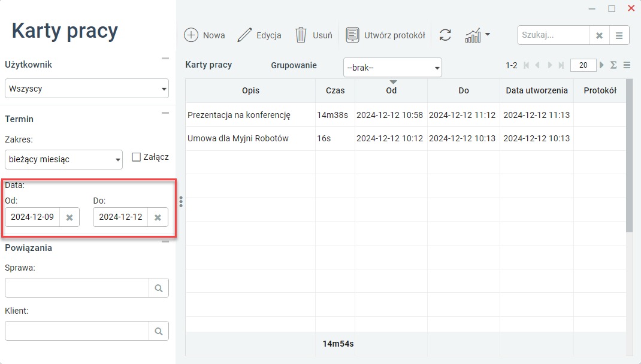Viewport: 641px width, 364px height.
Task: Click the Utwórz protokół button label
Action: coord(395,35)
